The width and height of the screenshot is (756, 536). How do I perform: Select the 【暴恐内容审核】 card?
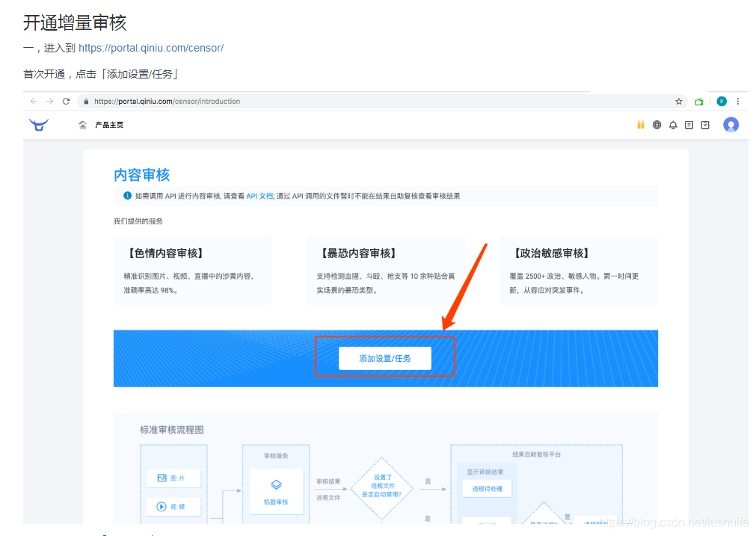coord(386,271)
